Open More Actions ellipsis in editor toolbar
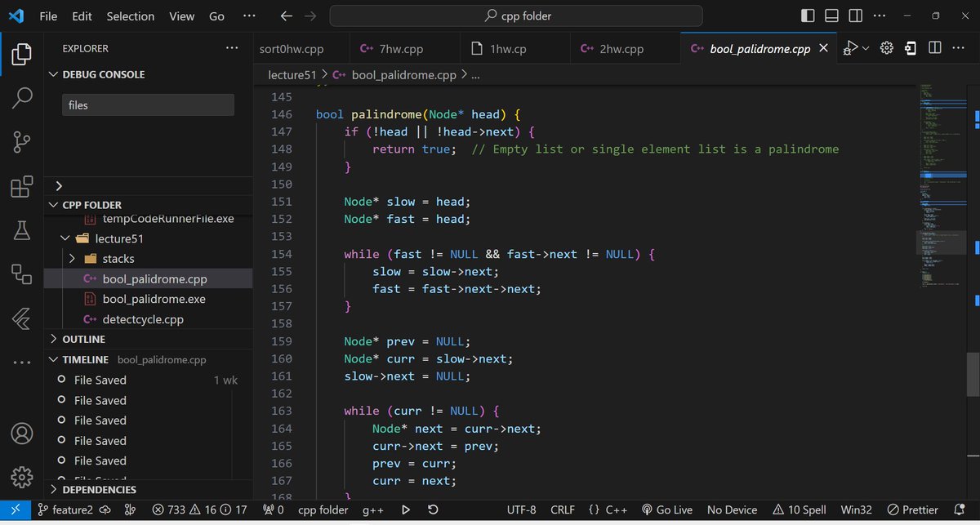Screen dimensions: 980x525 [x=960, y=48]
